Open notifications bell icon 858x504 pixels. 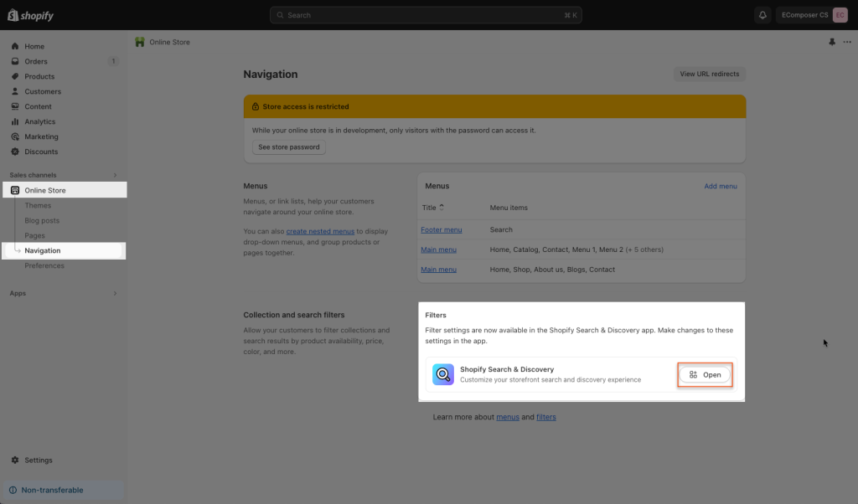point(762,15)
